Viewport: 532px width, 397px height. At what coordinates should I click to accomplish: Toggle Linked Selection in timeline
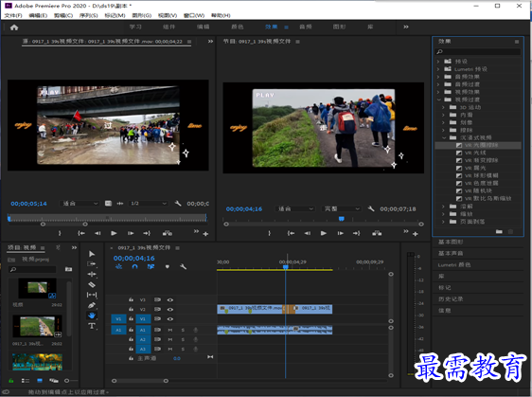tap(151, 267)
